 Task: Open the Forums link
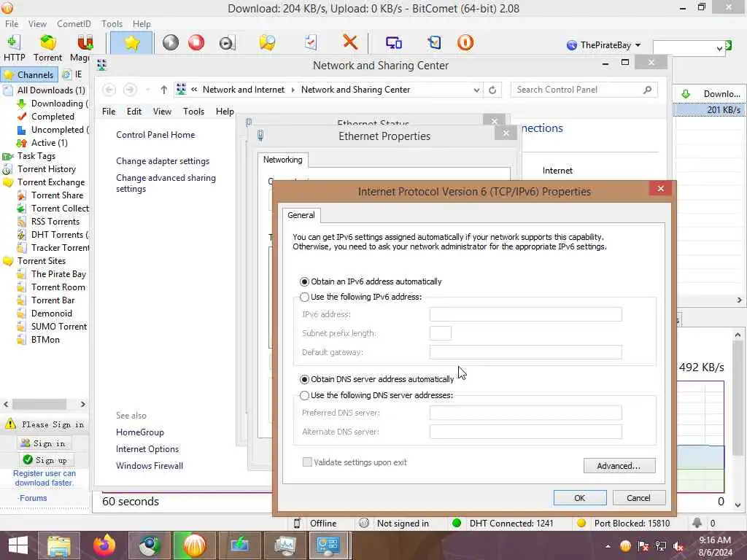click(33, 498)
